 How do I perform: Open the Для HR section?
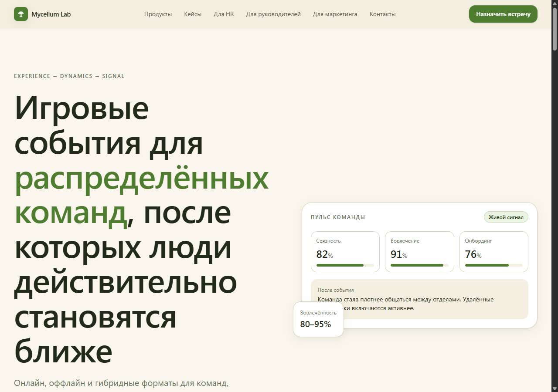click(224, 14)
